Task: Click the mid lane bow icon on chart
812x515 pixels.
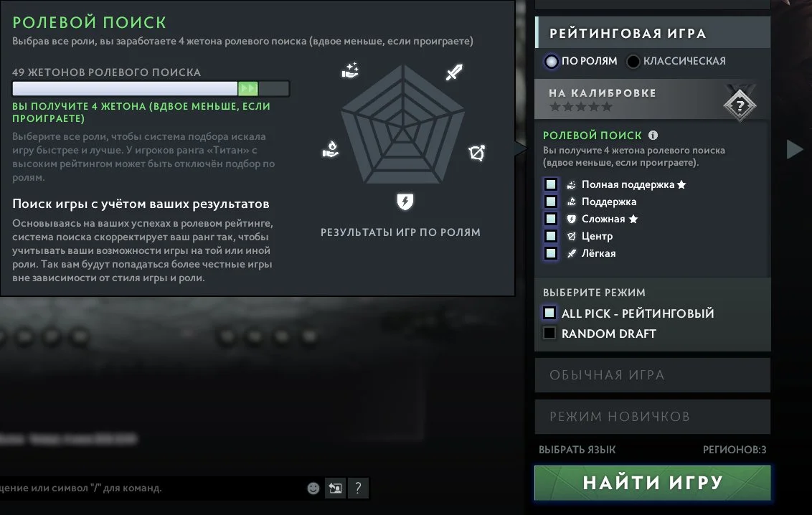Action: [x=476, y=153]
